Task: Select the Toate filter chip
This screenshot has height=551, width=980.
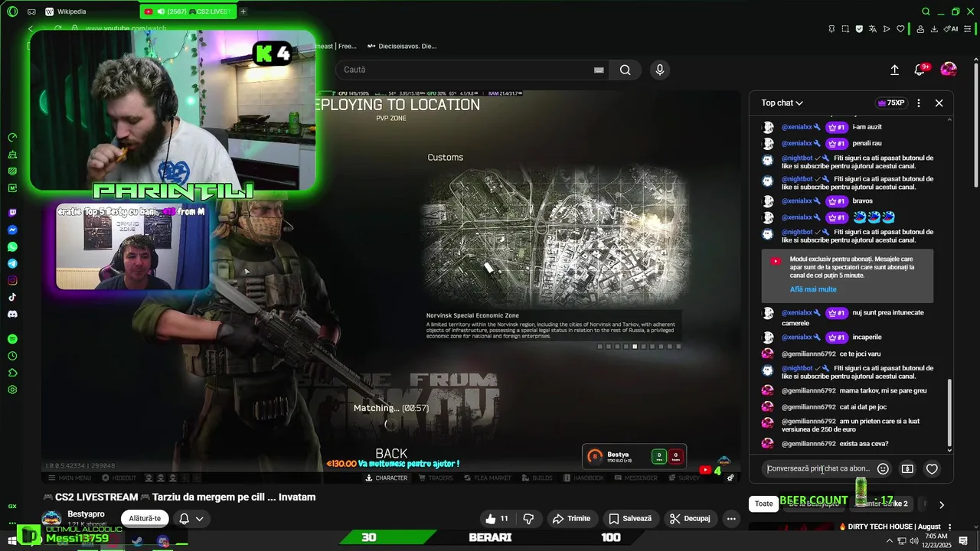Action: (x=764, y=504)
